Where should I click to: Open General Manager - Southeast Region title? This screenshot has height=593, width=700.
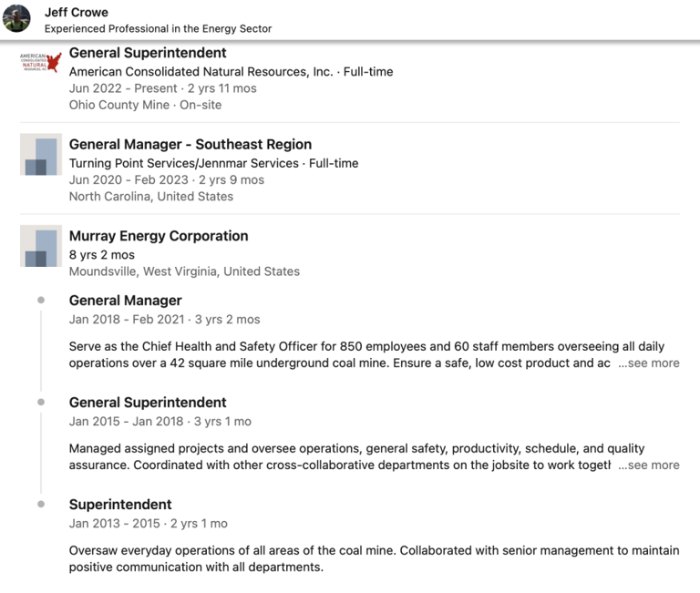pos(190,144)
